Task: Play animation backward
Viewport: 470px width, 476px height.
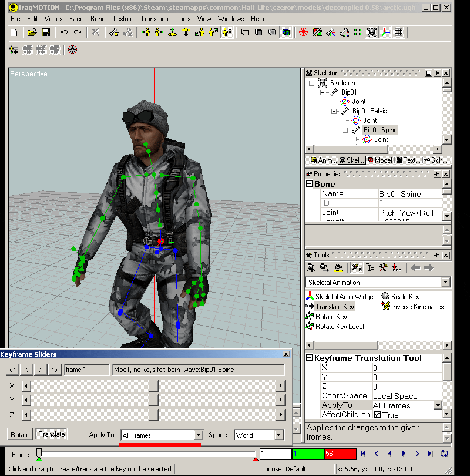Action: point(390,454)
